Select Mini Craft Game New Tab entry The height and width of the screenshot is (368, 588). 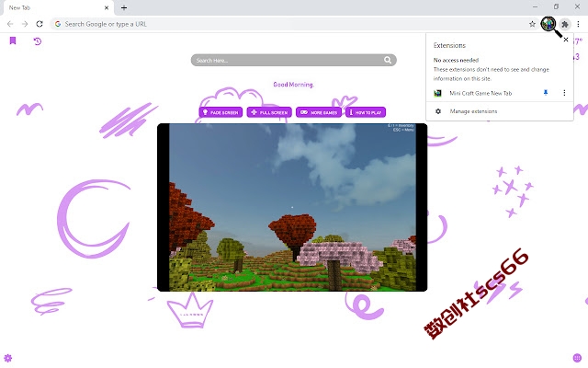click(x=481, y=93)
